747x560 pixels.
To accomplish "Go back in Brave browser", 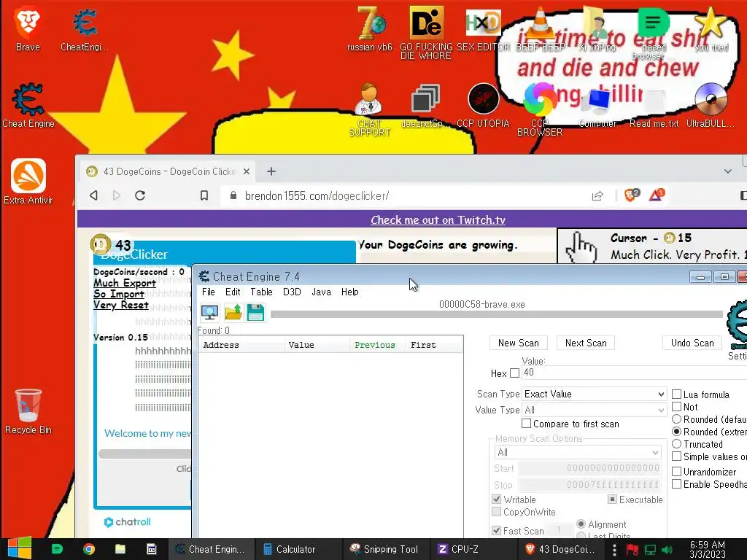I will click(94, 195).
